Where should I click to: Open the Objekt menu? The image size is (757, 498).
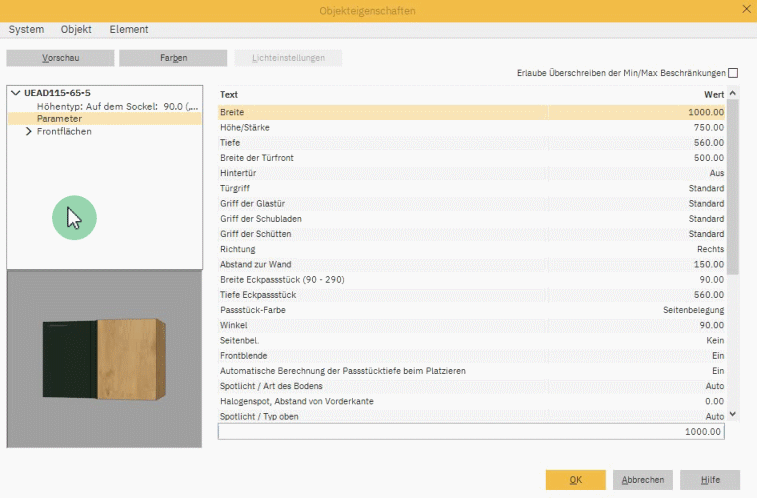[x=77, y=30]
